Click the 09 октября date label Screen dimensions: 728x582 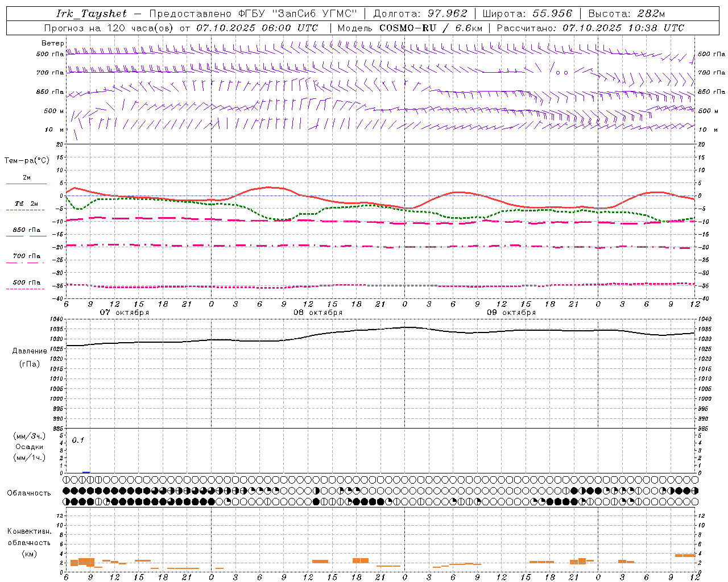pos(511,313)
